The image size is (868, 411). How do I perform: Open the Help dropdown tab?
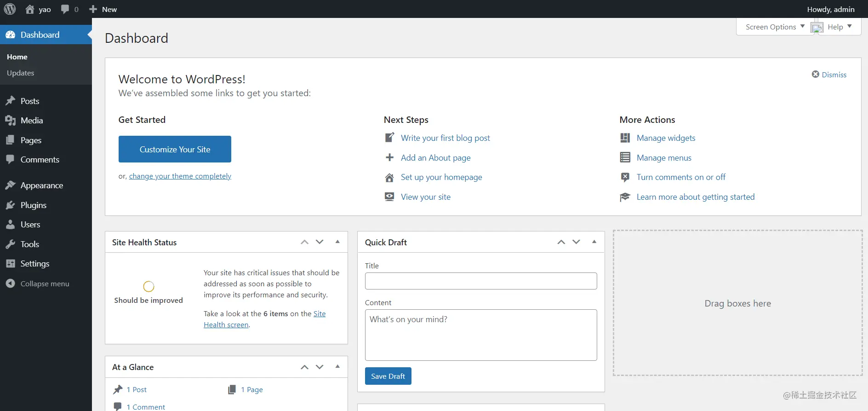point(839,27)
